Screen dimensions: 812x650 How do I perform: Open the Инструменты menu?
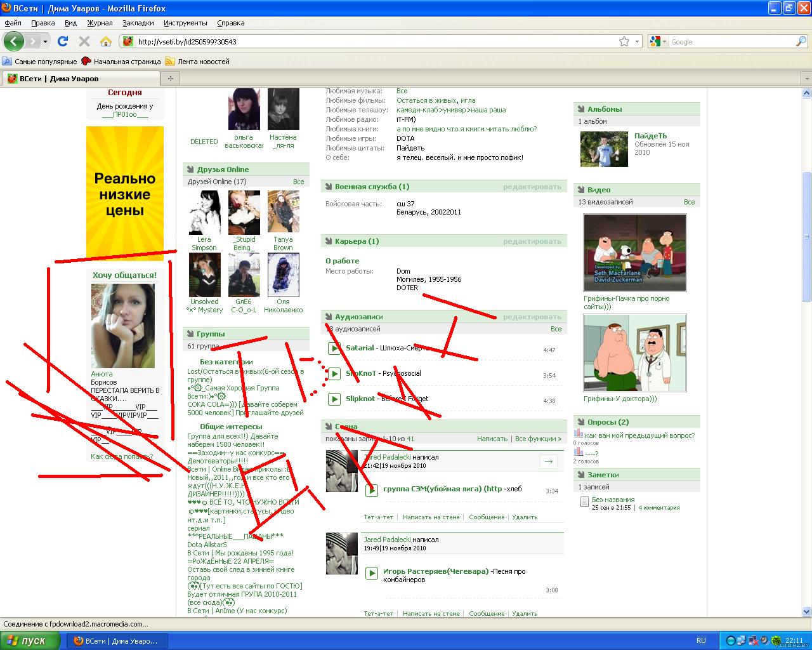(x=185, y=23)
